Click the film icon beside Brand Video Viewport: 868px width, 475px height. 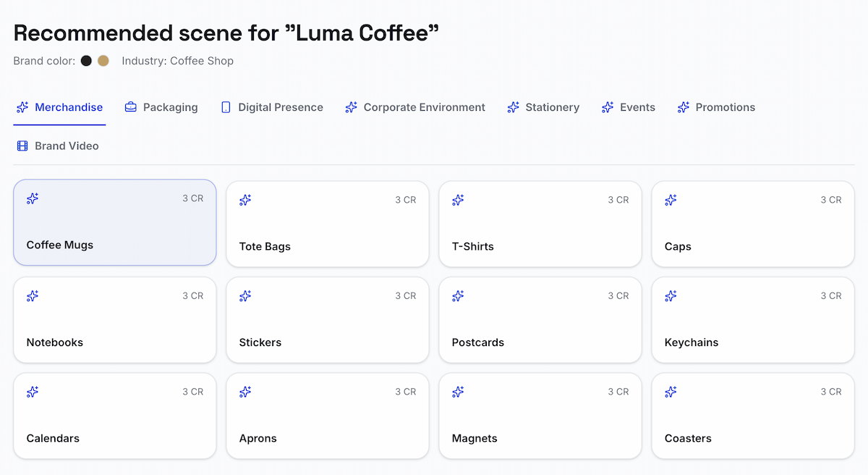click(x=22, y=146)
